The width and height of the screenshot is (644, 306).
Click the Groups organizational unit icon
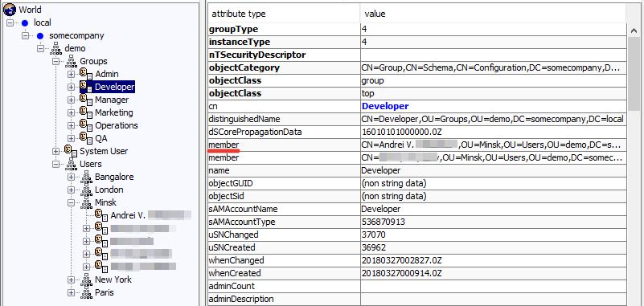pyautogui.click(x=71, y=62)
